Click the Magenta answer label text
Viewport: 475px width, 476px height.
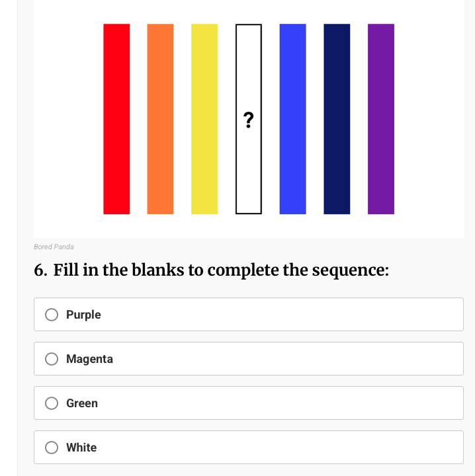pyautogui.click(x=89, y=359)
